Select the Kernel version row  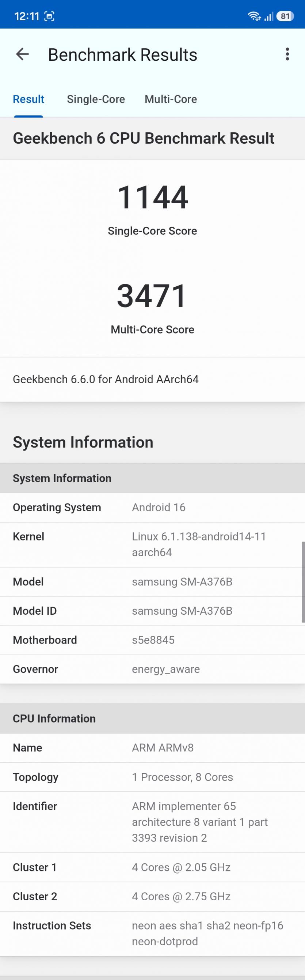tap(152, 544)
